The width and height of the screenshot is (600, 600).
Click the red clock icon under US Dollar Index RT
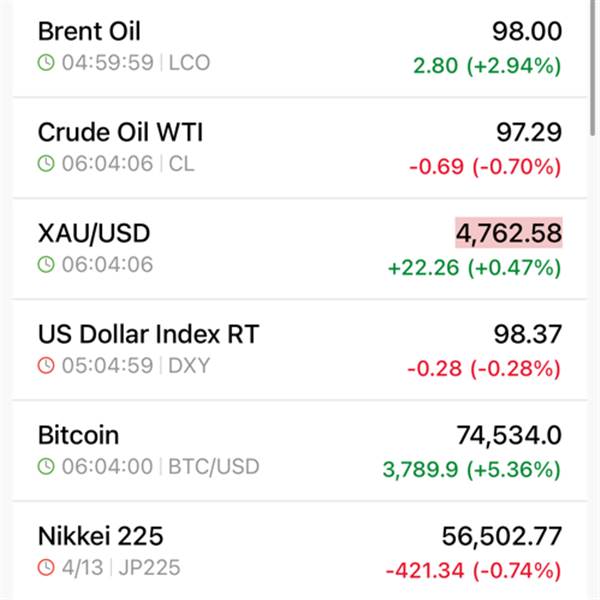(x=46, y=366)
